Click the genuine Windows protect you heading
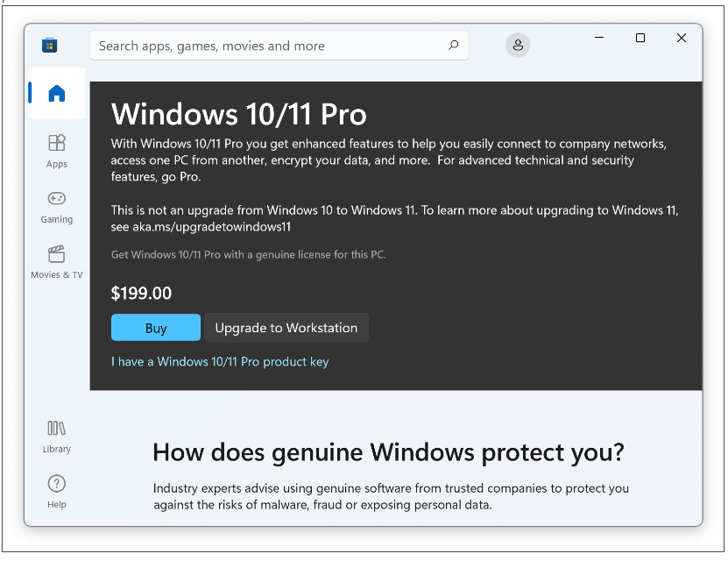The width and height of the screenshot is (728, 561). point(388,452)
